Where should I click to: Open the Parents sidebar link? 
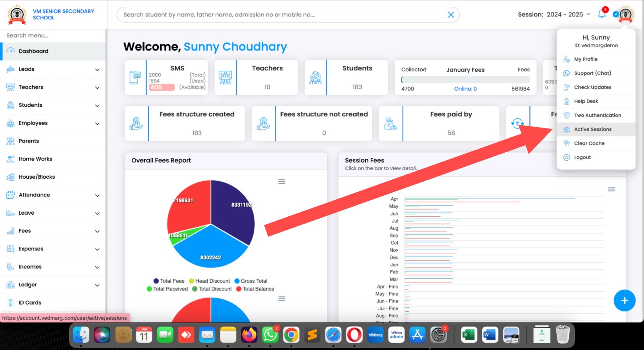click(53, 141)
